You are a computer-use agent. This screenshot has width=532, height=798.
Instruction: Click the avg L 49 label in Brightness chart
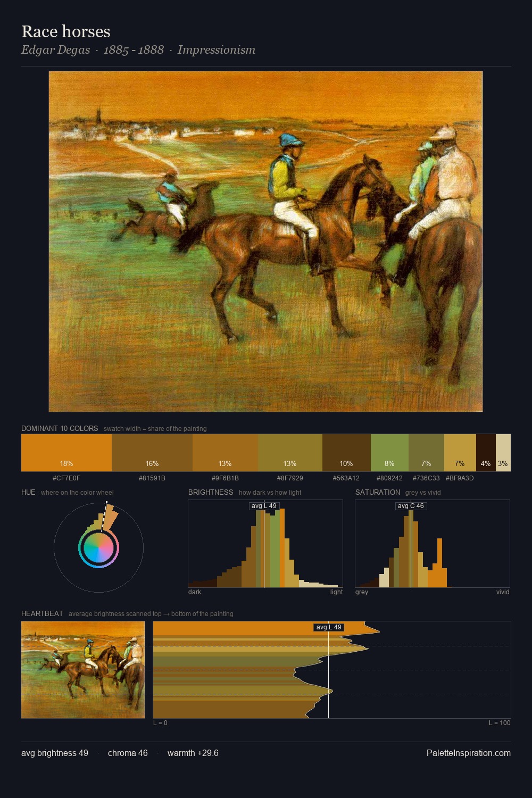coord(264,506)
